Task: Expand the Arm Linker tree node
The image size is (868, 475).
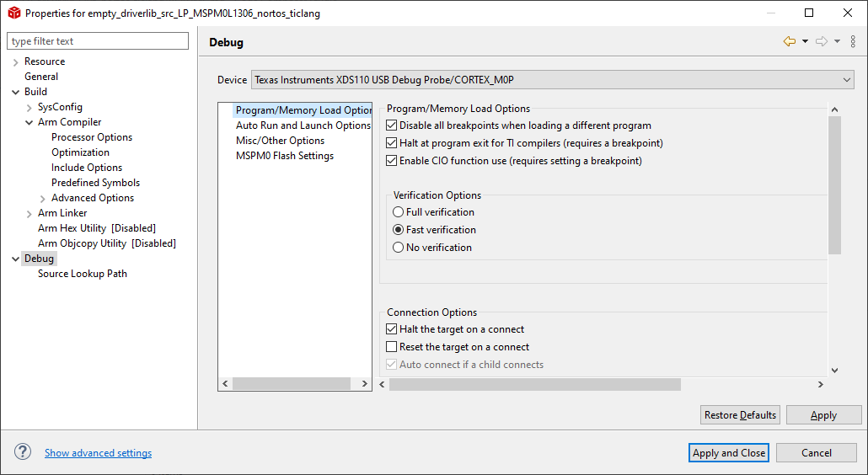Action: [x=29, y=214]
